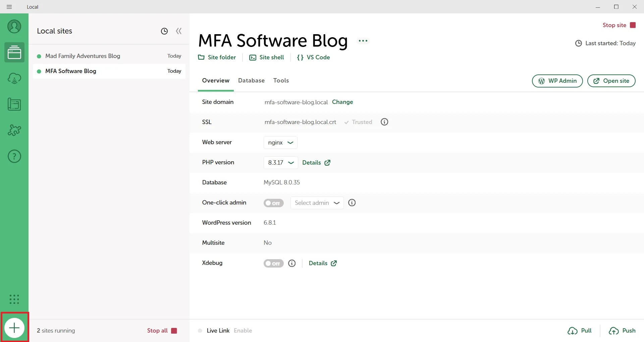The width and height of the screenshot is (644, 342).
Task: Click the MySQL 8.0.35 database value
Action: (x=282, y=182)
